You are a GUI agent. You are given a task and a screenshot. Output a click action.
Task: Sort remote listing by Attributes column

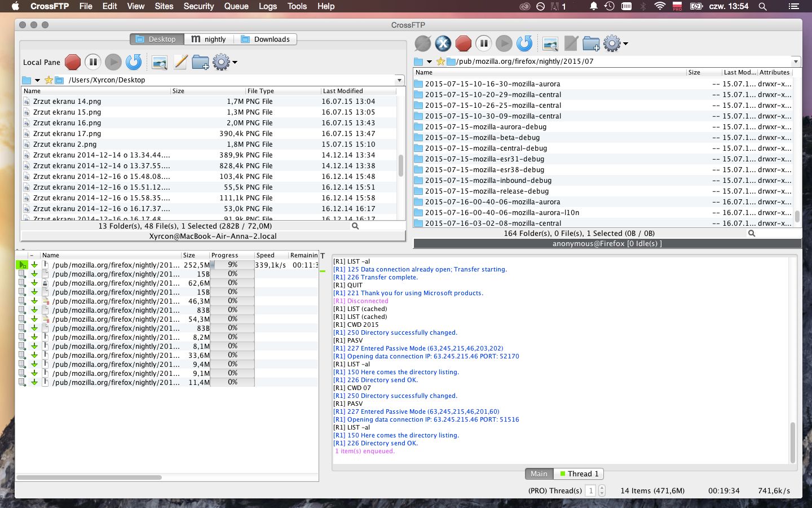coord(774,72)
